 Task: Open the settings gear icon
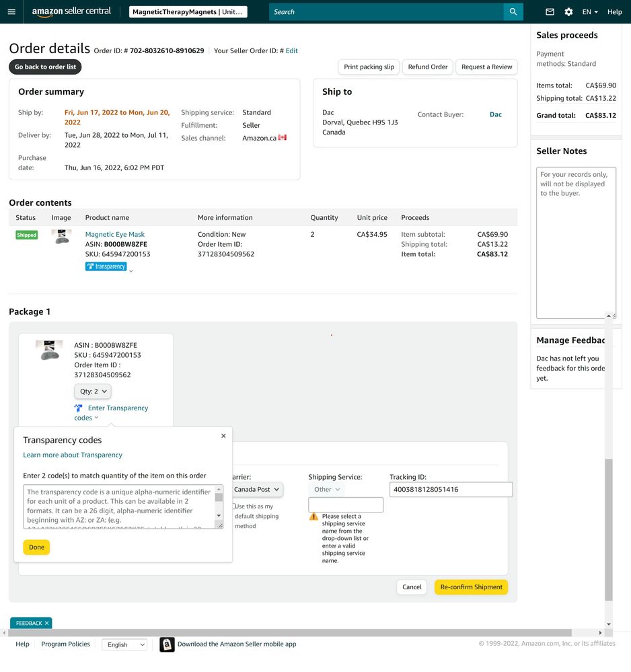[x=568, y=12]
